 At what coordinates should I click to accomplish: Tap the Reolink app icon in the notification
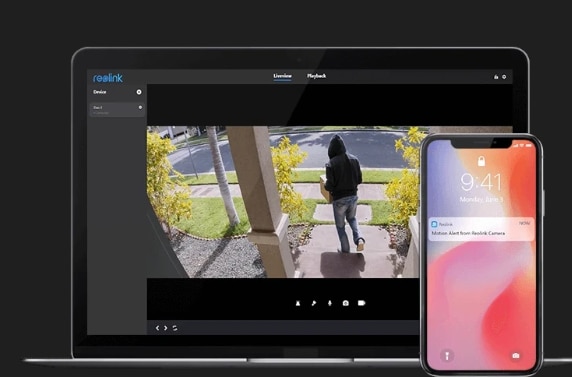[434, 224]
